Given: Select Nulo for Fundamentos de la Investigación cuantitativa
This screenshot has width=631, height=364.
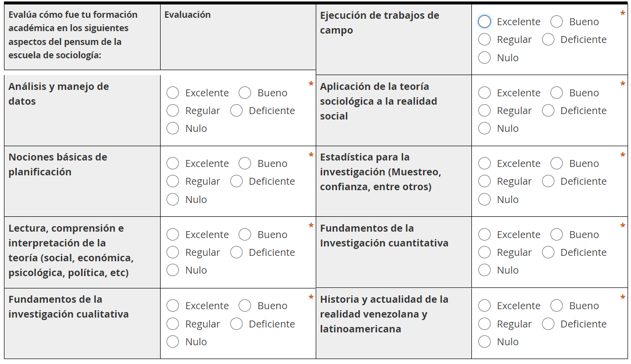Looking at the screenshot, I should click(x=484, y=270).
